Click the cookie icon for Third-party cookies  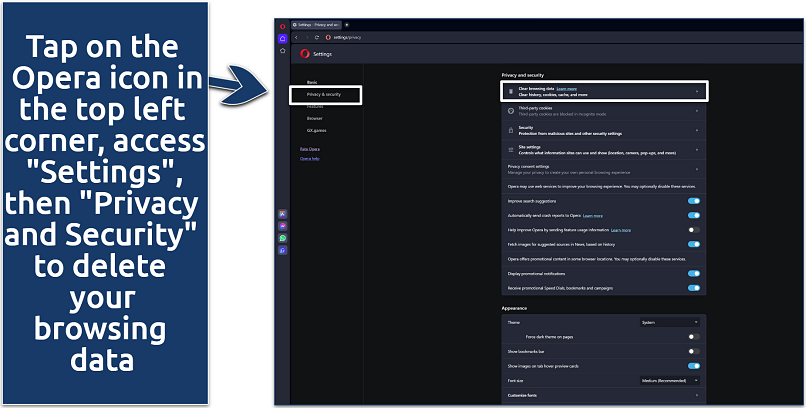tap(510, 111)
